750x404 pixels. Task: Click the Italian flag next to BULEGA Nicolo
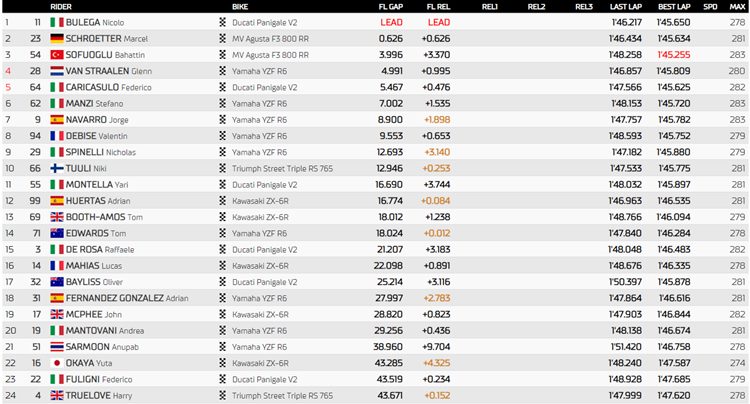pos(57,22)
